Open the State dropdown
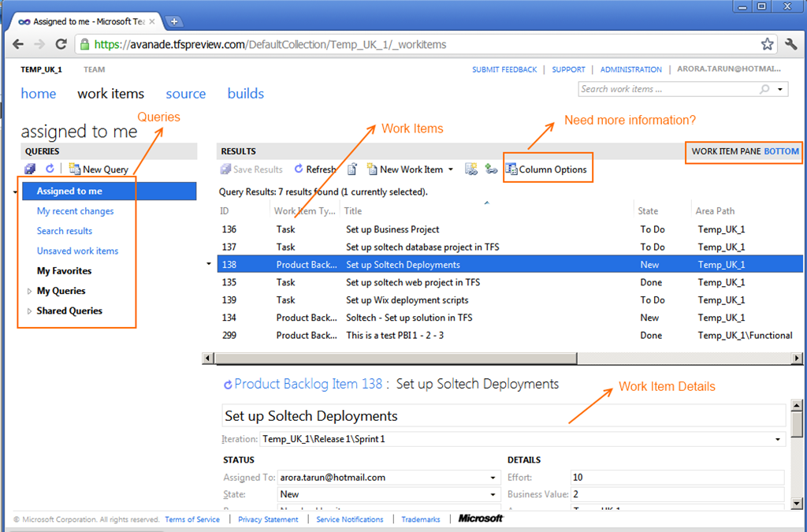807x532 pixels. [x=493, y=494]
